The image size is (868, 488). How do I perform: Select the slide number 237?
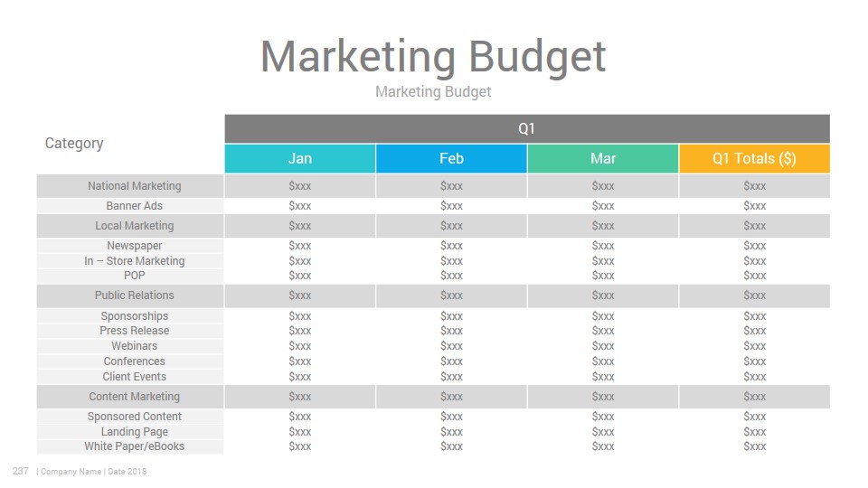(21, 472)
